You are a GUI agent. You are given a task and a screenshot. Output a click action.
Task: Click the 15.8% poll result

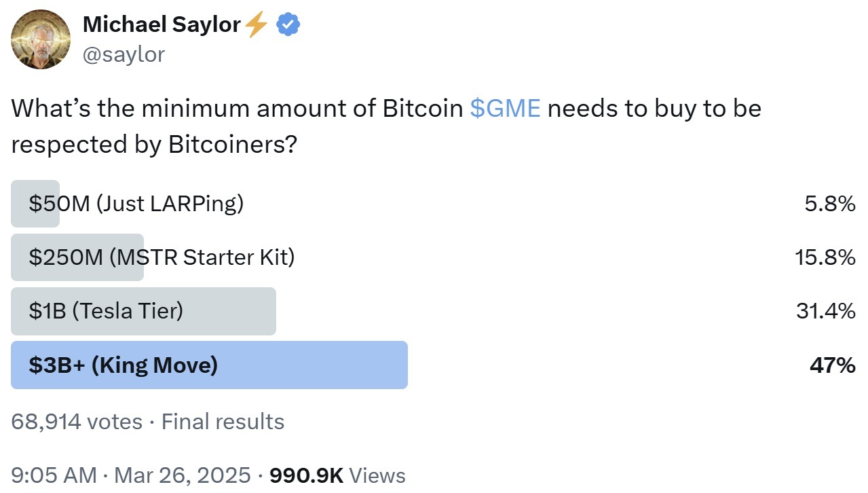(x=825, y=257)
